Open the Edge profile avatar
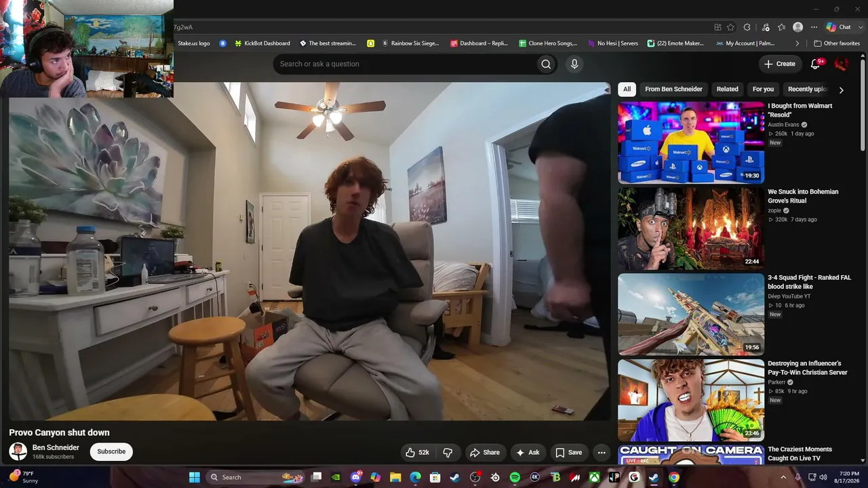The height and width of the screenshot is (488, 868). pos(798,27)
